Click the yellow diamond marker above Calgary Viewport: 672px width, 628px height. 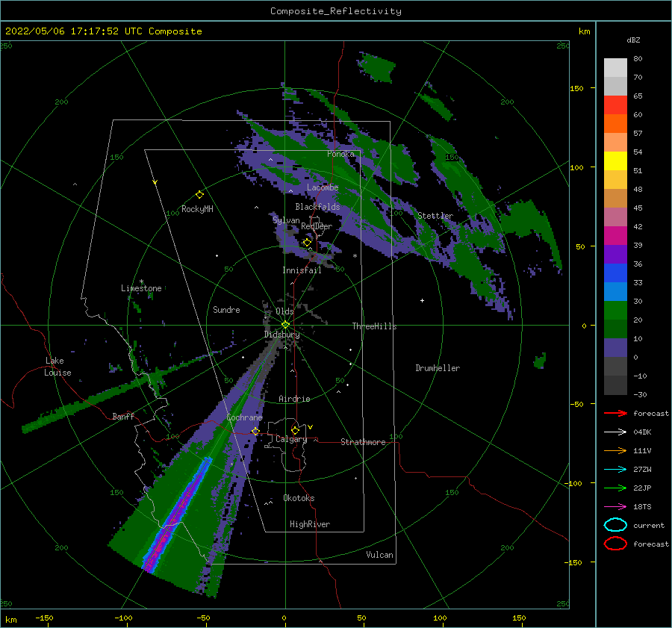[x=295, y=430]
